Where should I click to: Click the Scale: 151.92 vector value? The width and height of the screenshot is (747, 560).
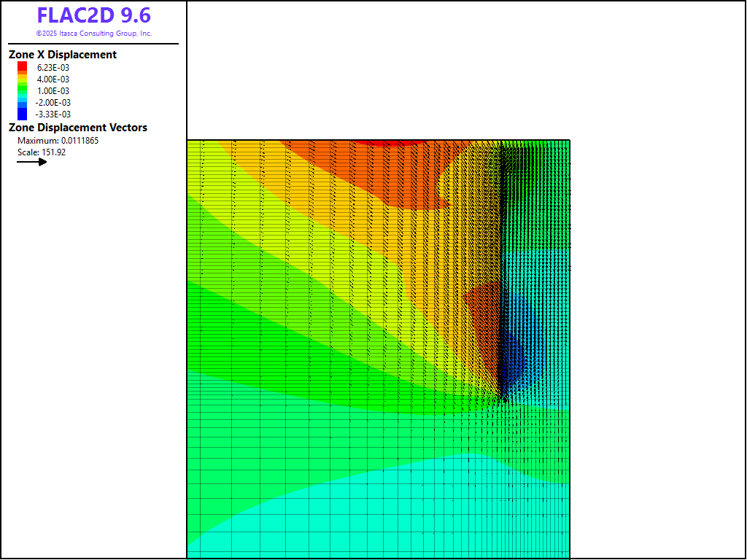tap(42, 152)
